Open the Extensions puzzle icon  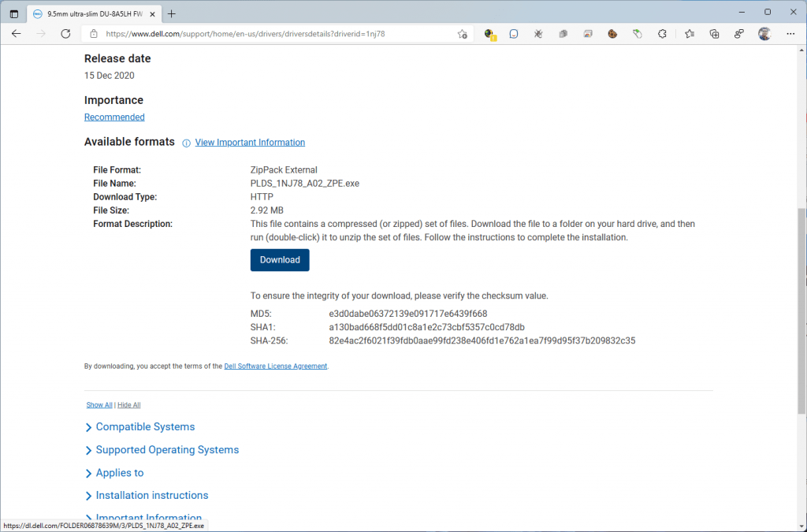[x=662, y=34]
